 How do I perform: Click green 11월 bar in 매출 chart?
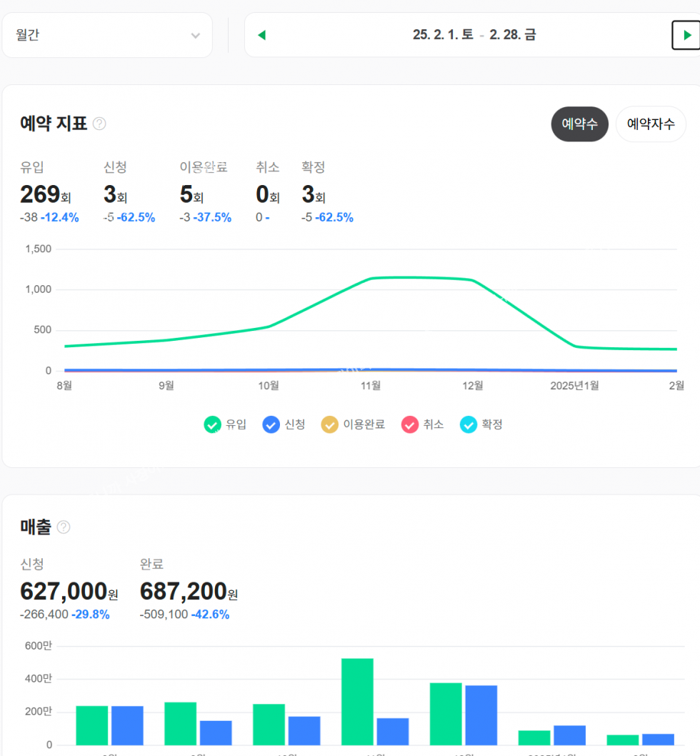click(357, 701)
